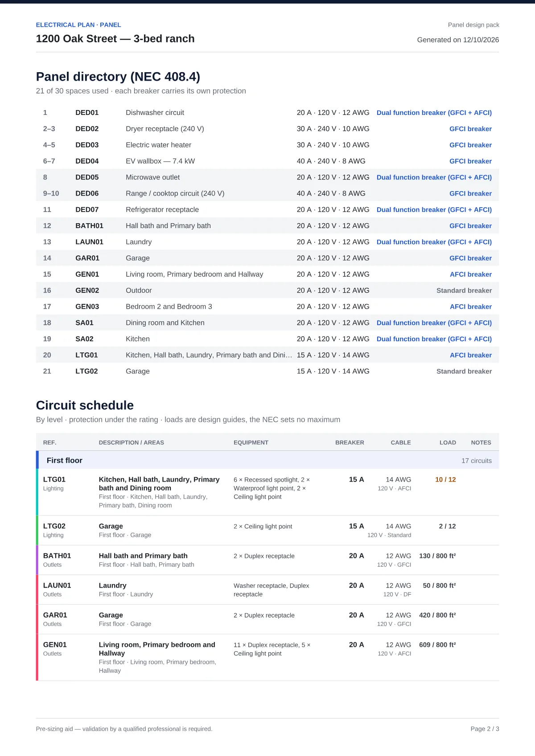Viewport: 535px width, 756px height.
Task: Select "40 A · 240 V · 8 AWG" in DED06 row
Action: 331,193
